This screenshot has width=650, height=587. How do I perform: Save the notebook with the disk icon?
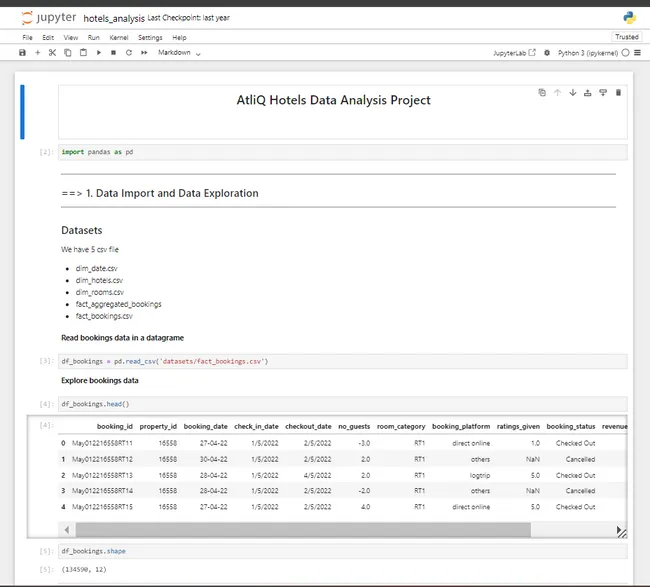22,53
